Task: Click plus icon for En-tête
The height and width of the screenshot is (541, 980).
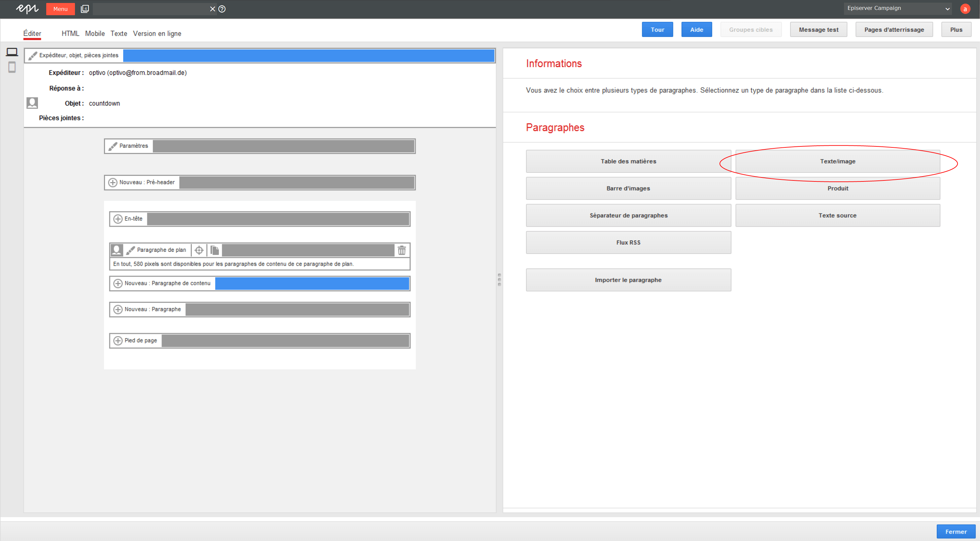Action: point(118,219)
